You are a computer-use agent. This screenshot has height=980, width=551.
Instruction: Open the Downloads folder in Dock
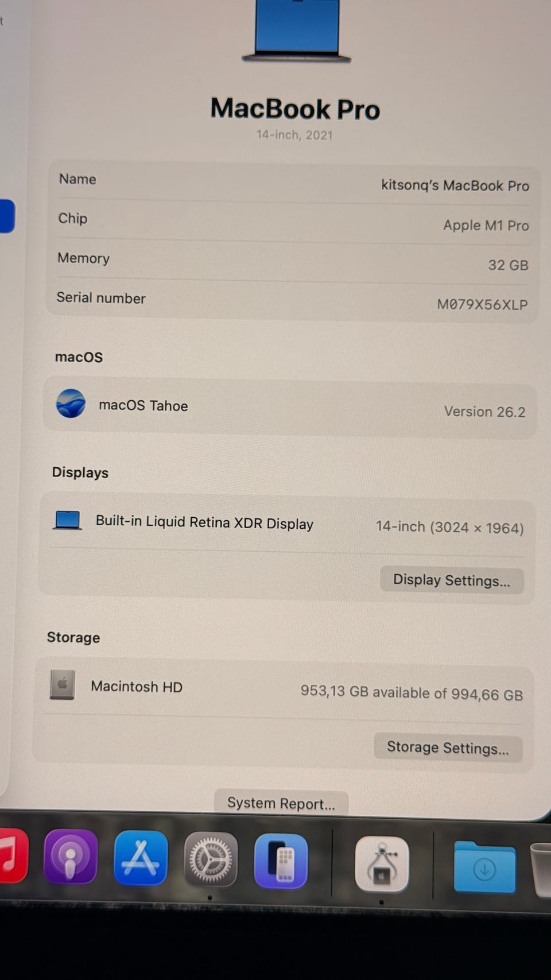point(484,867)
